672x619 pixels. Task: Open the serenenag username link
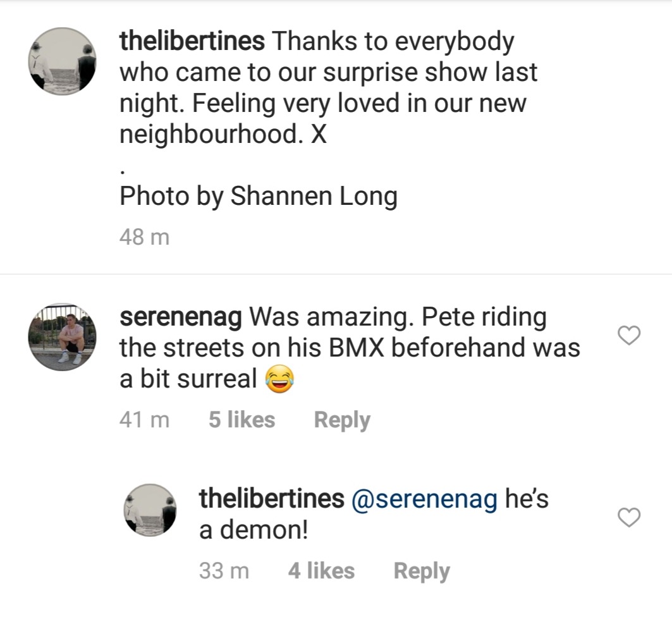tap(181, 317)
